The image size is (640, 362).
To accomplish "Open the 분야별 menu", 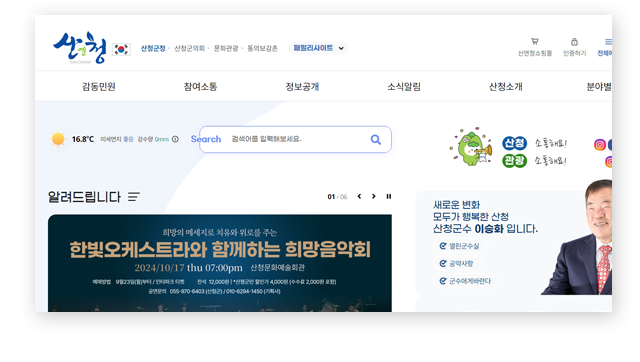I will click(599, 87).
